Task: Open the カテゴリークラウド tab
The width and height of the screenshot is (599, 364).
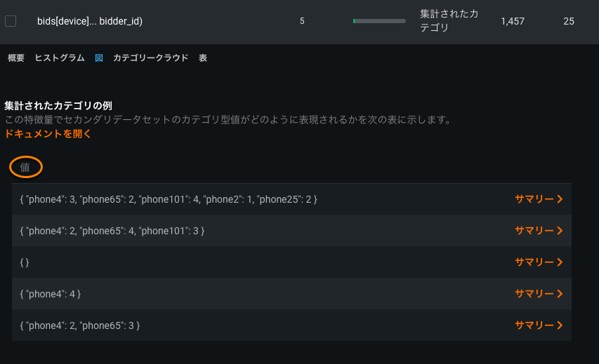Action: pos(150,58)
